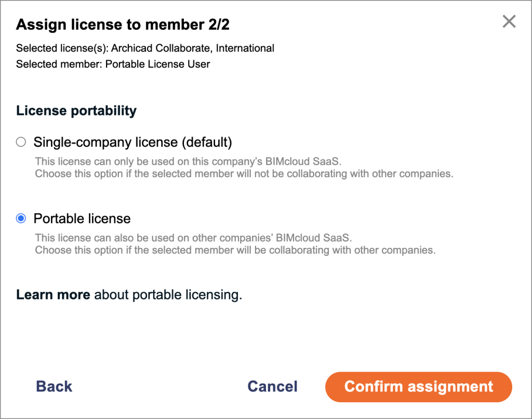This screenshot has width=532, height=419.
Task: Click the Selected license(s) Archicad Collaborate line
Action: click(x=145, y=48)
